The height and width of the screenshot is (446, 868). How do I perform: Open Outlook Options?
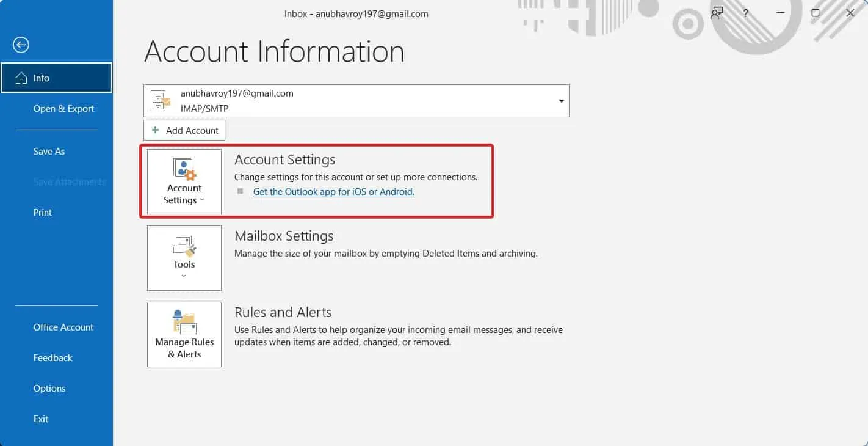tap(49, 389)
